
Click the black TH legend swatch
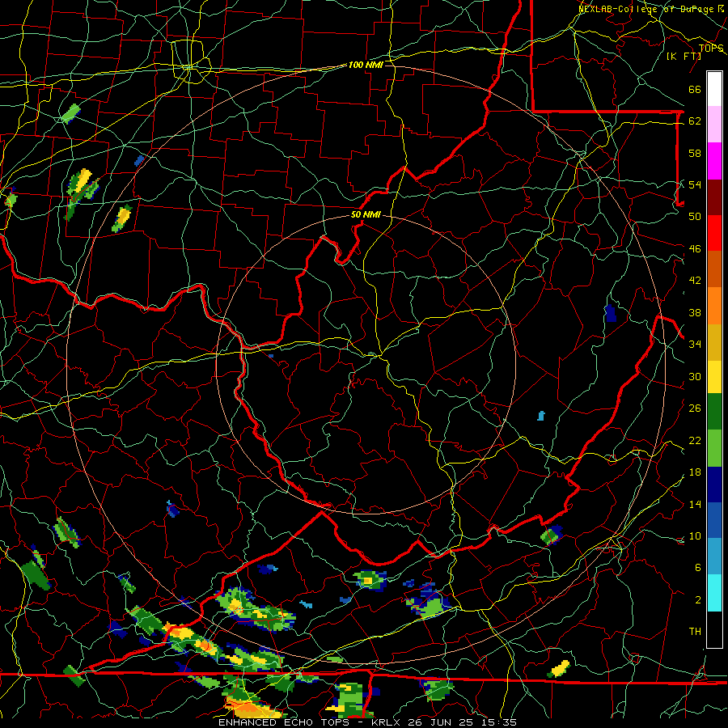click(x=714, y=629)
